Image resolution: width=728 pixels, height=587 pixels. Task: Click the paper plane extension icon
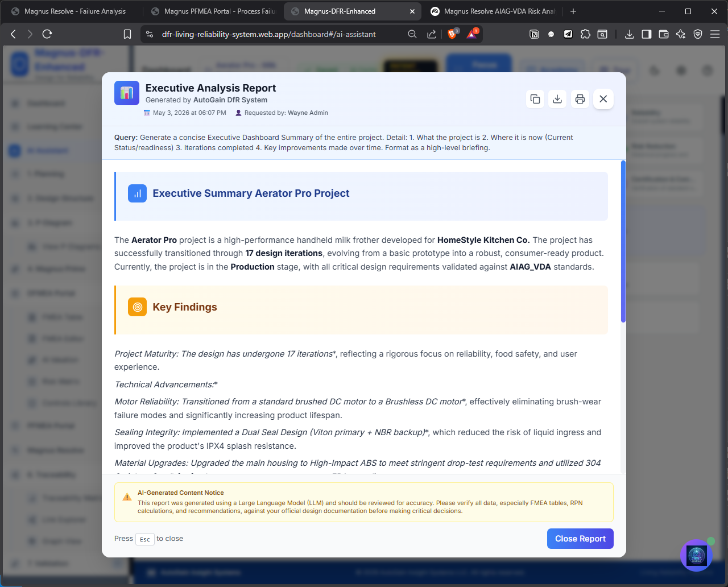568,34
